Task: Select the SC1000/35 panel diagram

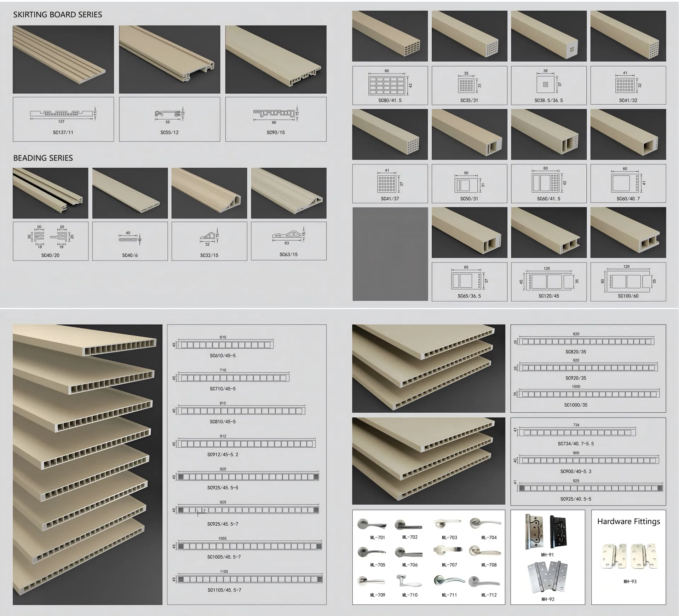Action: point(589,394)
